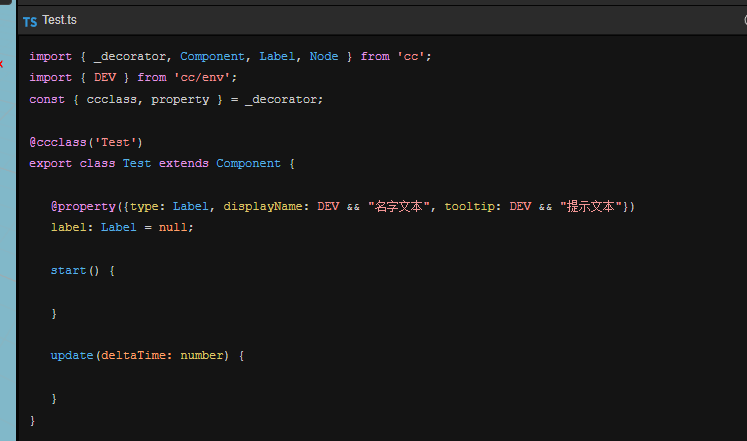
Task: Click the start() method name
Action: 68,270
